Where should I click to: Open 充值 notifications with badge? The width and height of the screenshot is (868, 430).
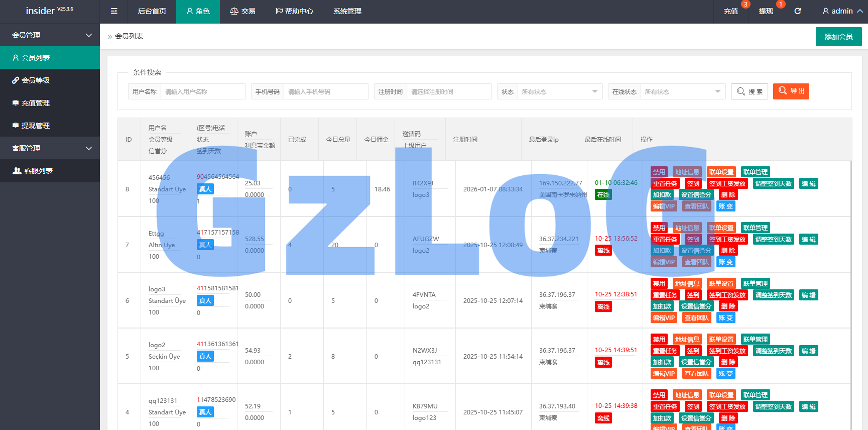click(x=730, y=11)
